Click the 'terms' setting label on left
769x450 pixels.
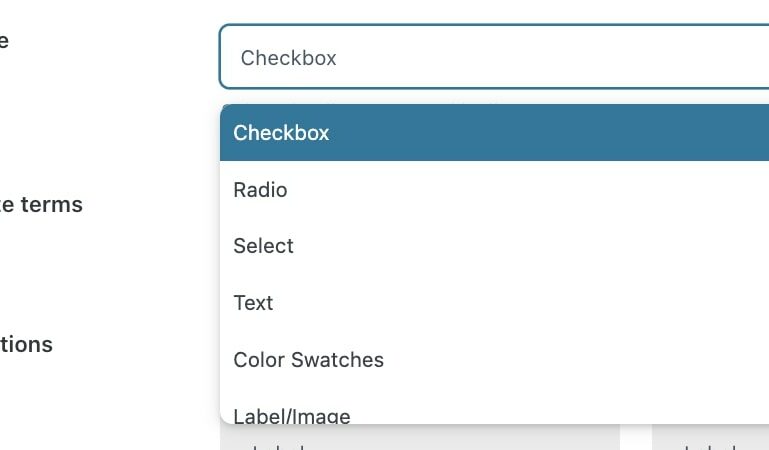pyautogui.click(x=41, y=204)
